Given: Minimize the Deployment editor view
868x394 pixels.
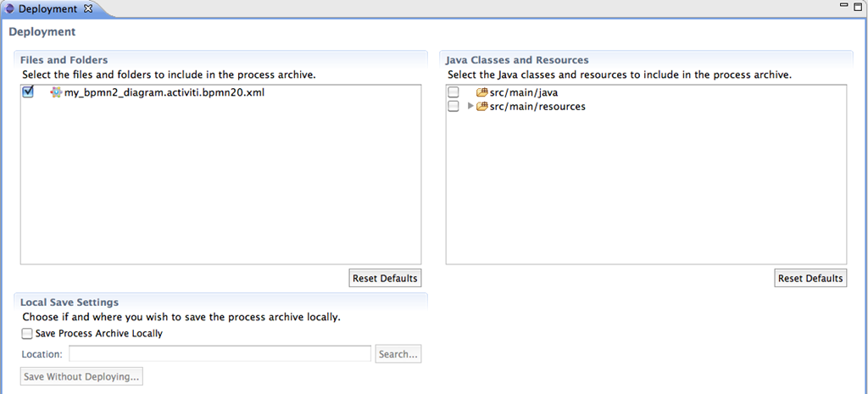Looking at the screenshot, I should pyautogui.click(x=844, y=5).
